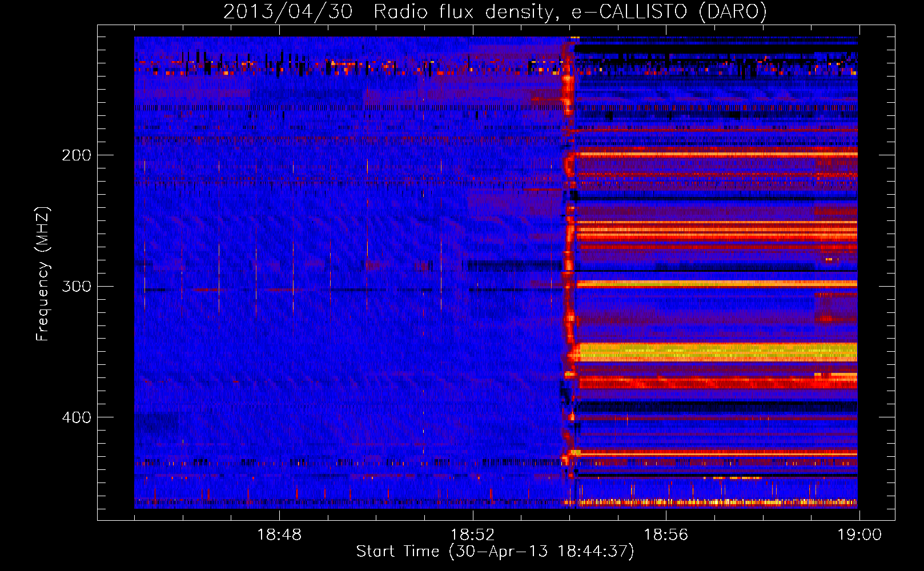This screenshot has width=924, height=571.
Task: Click the 'Start Time (30-Apr-13 18:44:37)' axis label
Action: click(x=495, y=552)
